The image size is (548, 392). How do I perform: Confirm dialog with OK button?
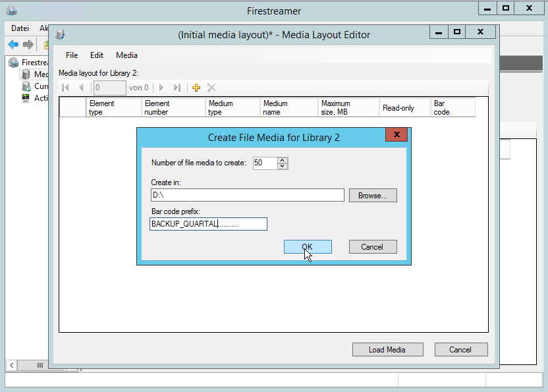(x=308, y=247)
